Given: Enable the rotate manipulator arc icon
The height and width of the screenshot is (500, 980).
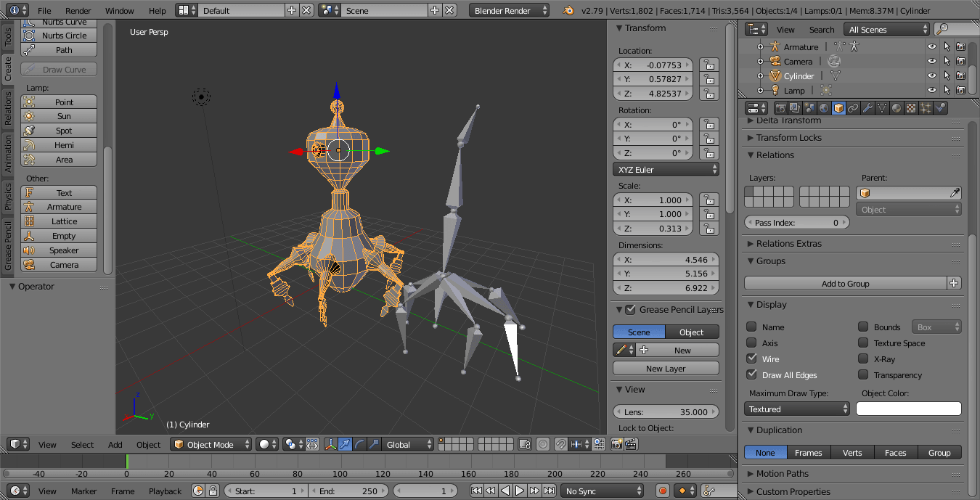Looking at the screenshot, I should click(359, 444).
